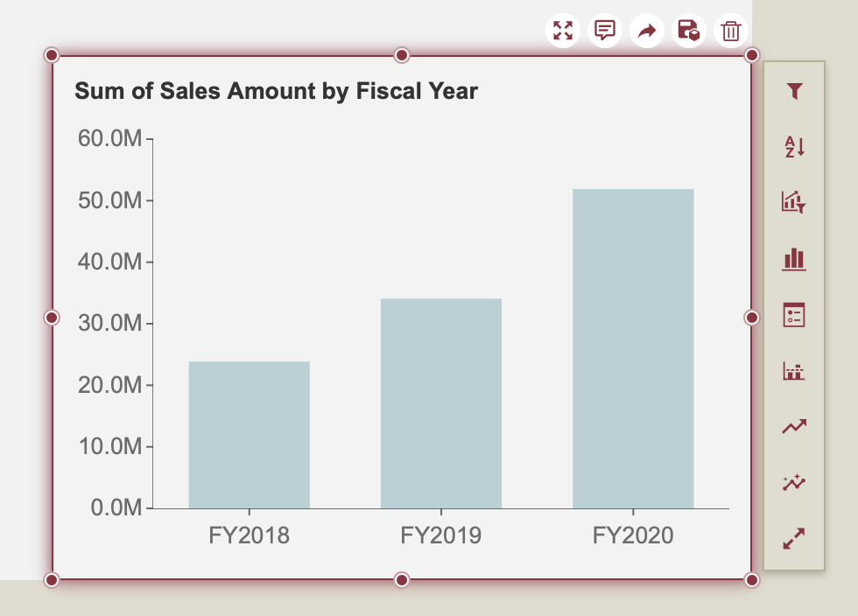Select the FY2019 bar in the chart

click(441, 403)
